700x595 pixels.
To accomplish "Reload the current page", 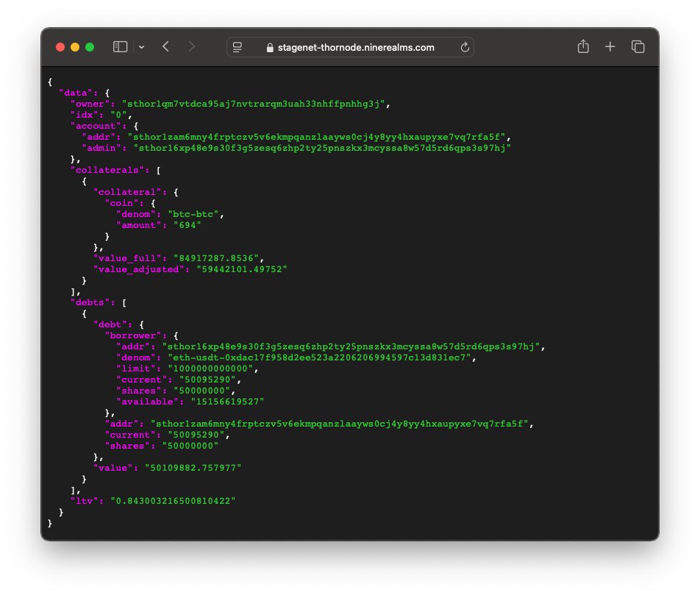I will tap(465, 47).
